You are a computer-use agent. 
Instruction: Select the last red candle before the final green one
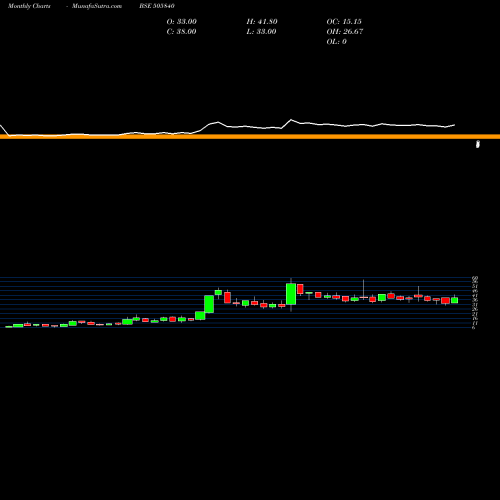pyautogui.click(x=445, y=301)
